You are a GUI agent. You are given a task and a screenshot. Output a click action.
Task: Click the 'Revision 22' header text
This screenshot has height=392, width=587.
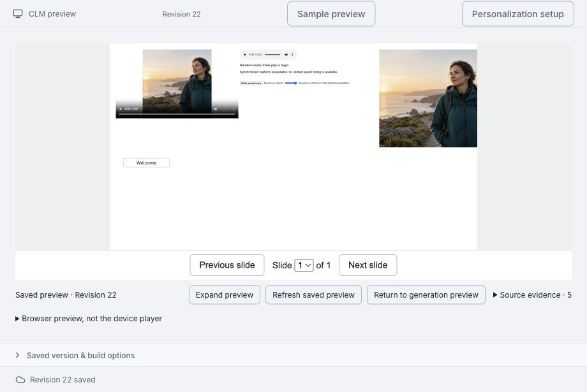tap(182, 14)
